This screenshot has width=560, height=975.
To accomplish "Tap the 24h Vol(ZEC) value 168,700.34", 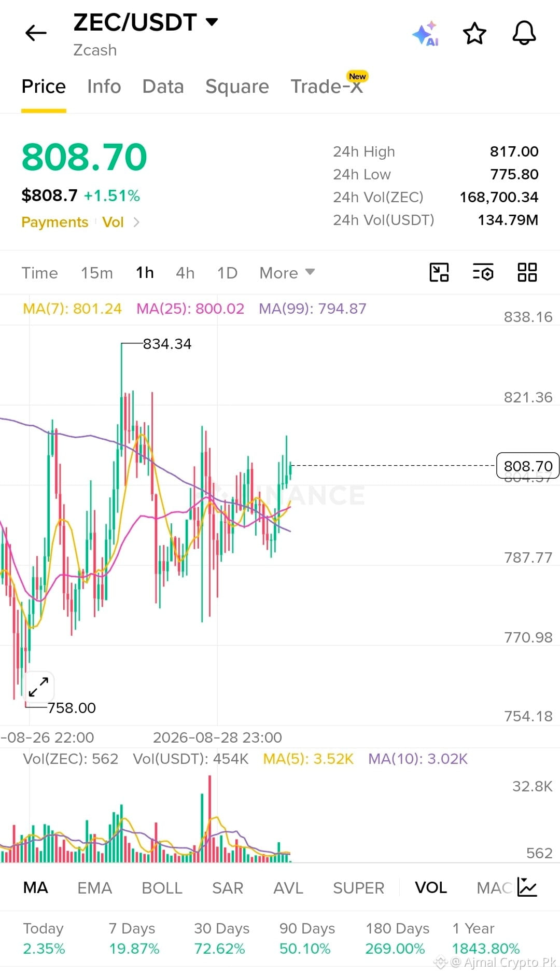I will point(499,197).
